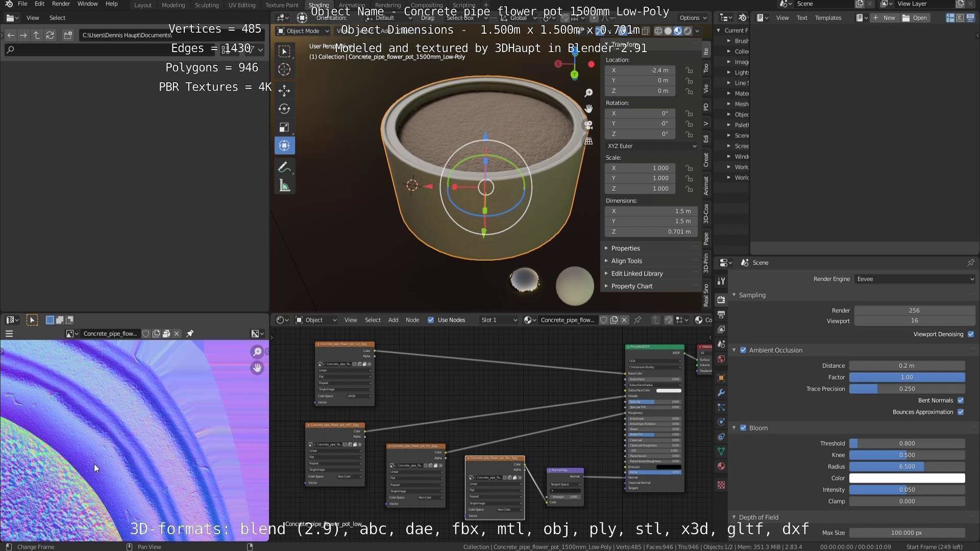
Task: Select the Move tool in viewport toolbar
Action: pos(284,91)
